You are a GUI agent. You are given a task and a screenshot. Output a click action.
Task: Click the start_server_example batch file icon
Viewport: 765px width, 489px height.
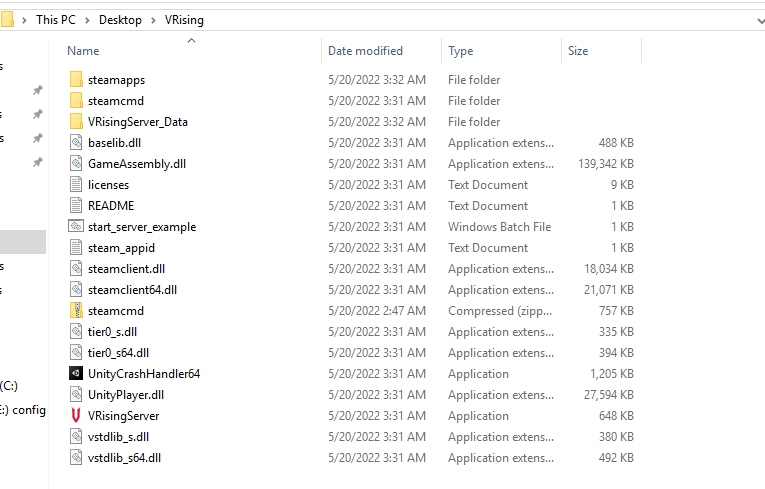pyautogui.click(x=76, y=226)
